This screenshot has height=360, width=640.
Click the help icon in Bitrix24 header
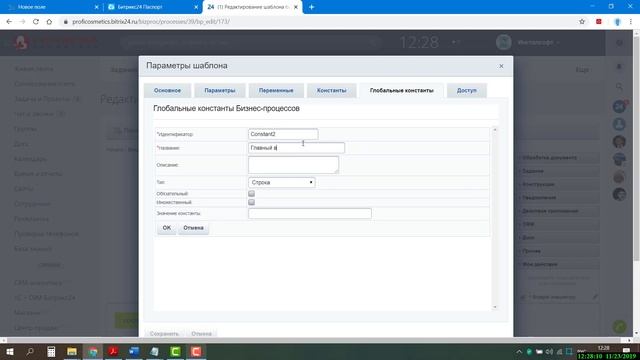coord(619,42)
